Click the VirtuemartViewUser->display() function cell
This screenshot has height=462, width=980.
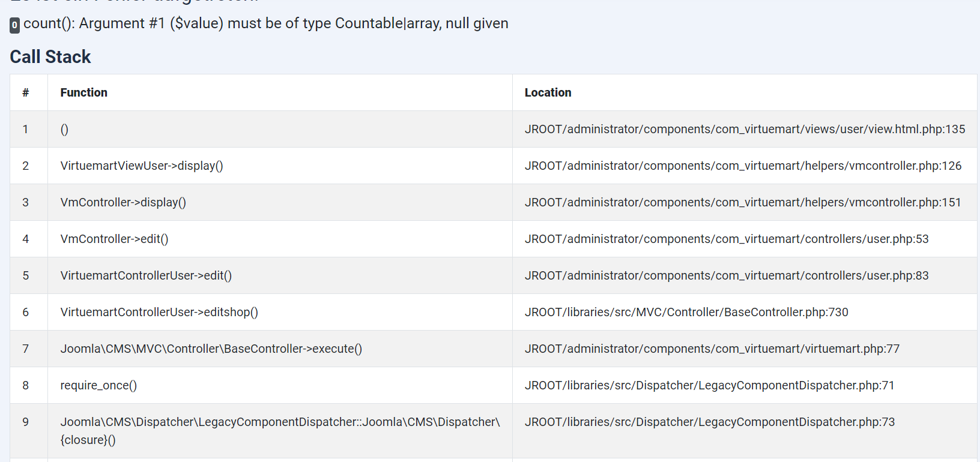point(142,166)
